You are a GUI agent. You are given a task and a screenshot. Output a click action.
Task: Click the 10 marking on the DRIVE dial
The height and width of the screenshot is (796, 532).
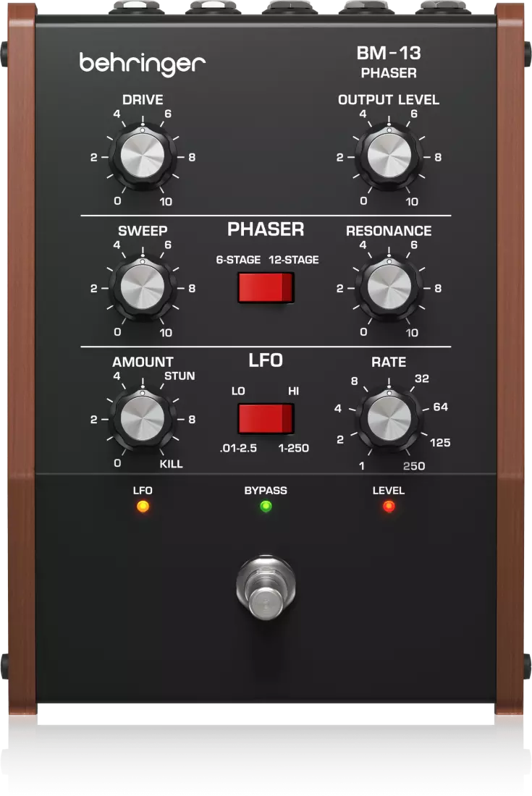[166, 202]
